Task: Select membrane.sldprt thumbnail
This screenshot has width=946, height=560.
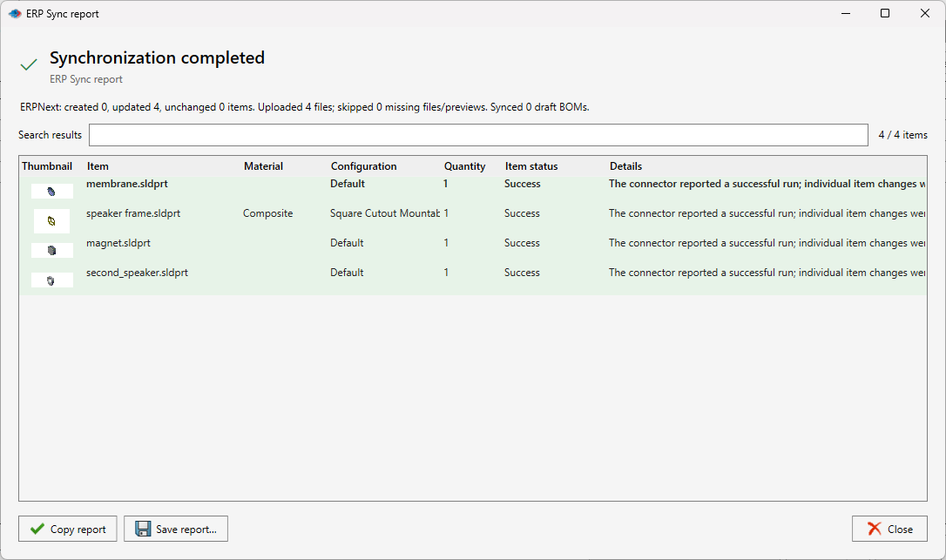Action: click(x=52, y=192)
